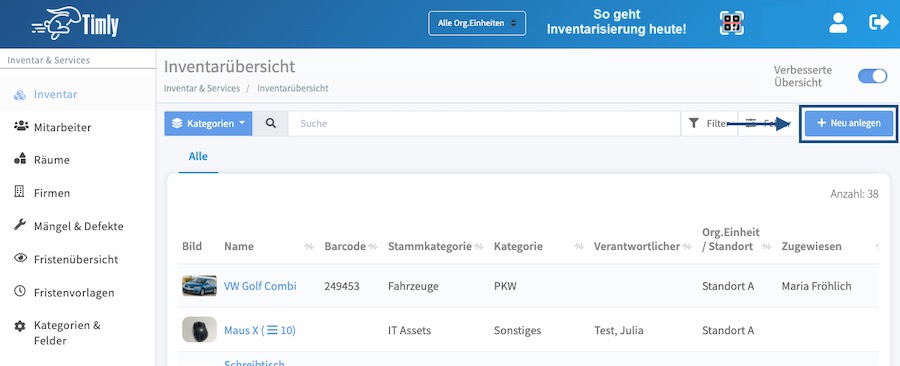Toggle Verbesserte Übersicht switch
This screenshot has height=366, width=900.
(x=872, y=76)
